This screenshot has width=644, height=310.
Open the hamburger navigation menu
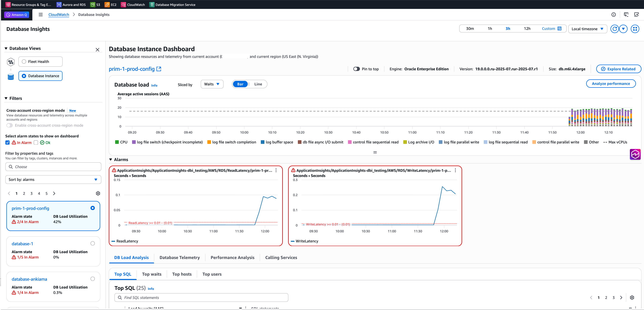pyautogui.click(x=41, y=15)
